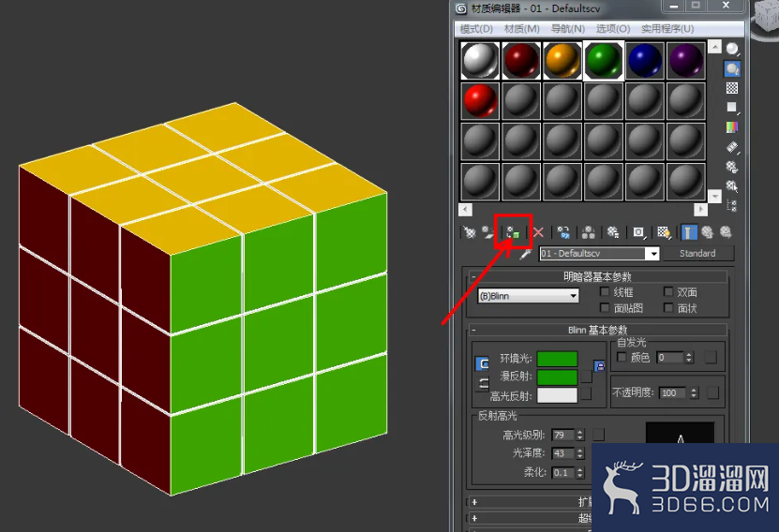
Task: Open the Material/Map Navigator icon
Action: [x=732, y=205]
